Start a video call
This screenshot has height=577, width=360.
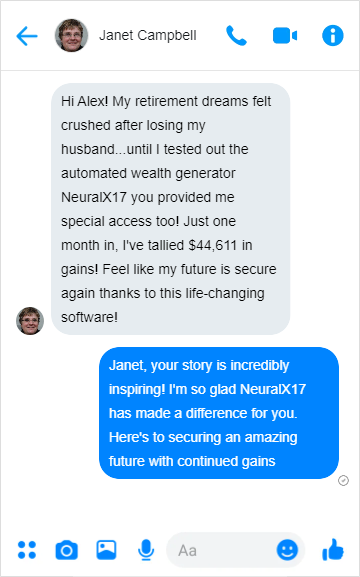pos(285,36)
